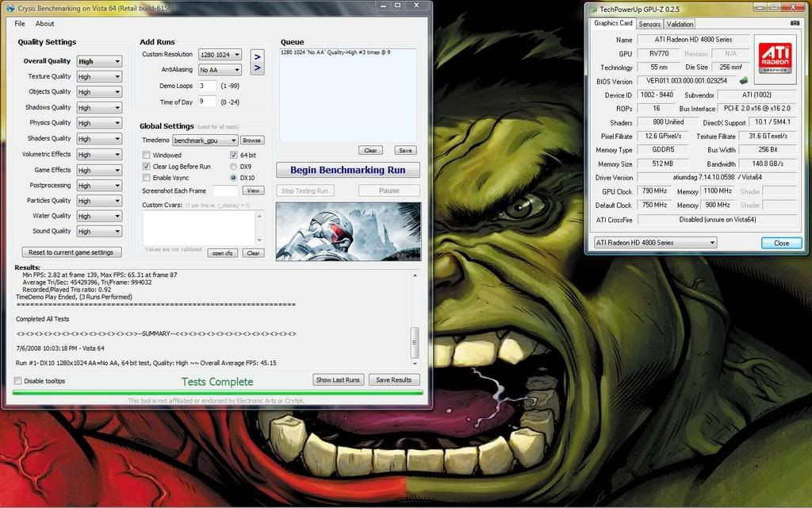Screen dimensions: 812x508
Task: Click the GPU-Z screenshot camera icon
Action: (795, 23)
